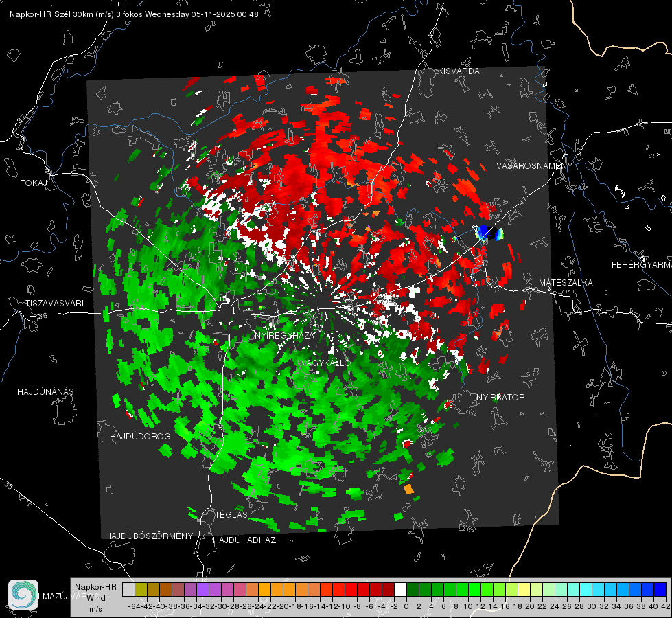Click the blue radar echo near Vásárosnamény road
This screenshot has width=672, height=618.
point(489,233)
